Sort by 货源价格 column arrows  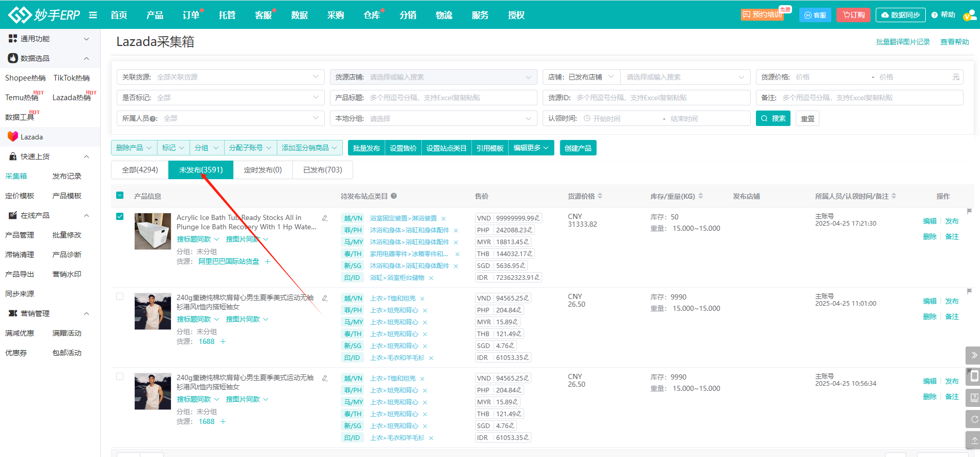tap(600, 196)
